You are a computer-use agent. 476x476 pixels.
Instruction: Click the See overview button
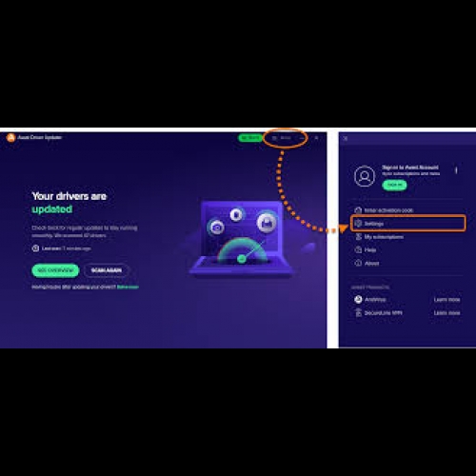55,270
